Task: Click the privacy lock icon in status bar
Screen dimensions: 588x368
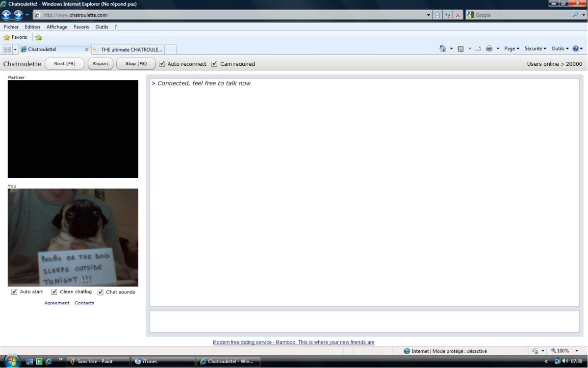Action: pyautogui.click(x=535, y=351)
